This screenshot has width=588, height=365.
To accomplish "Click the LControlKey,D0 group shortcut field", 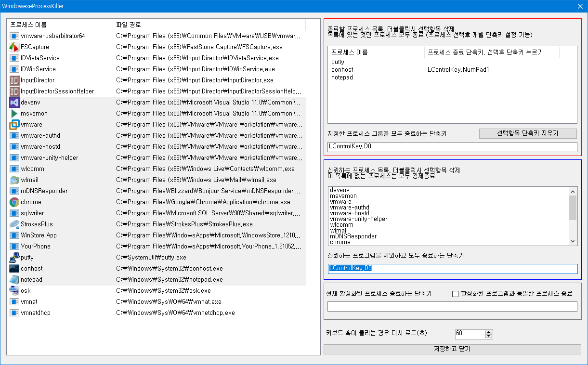I will (452, 147).
